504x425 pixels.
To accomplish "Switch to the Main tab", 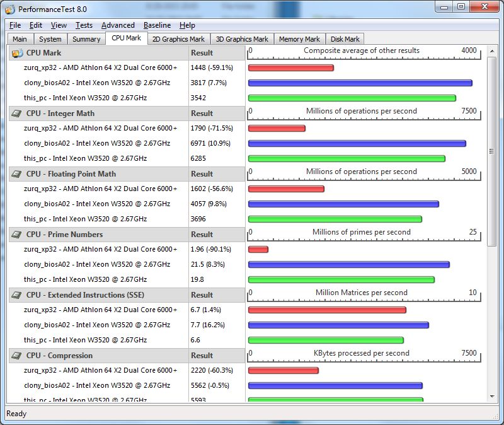I will (20, 39).
